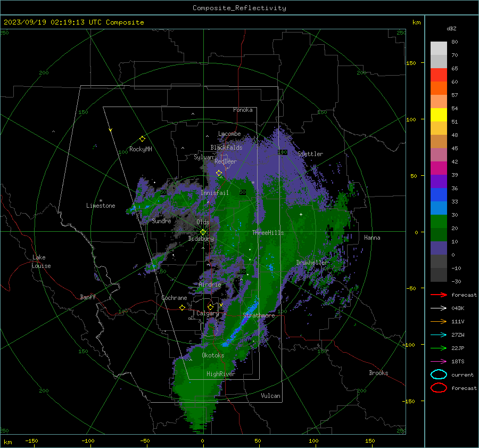
Task: Click the asterisk marker above Limestone
Action: [101, 201]
